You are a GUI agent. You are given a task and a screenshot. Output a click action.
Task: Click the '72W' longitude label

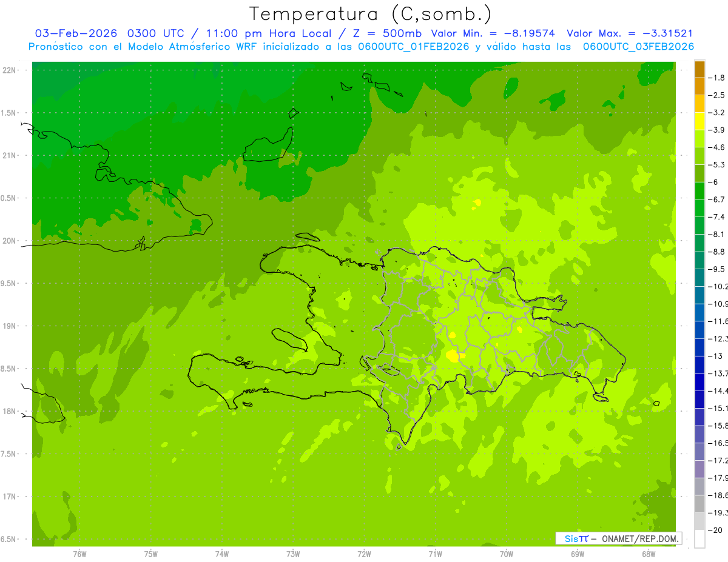pos(364,554)
